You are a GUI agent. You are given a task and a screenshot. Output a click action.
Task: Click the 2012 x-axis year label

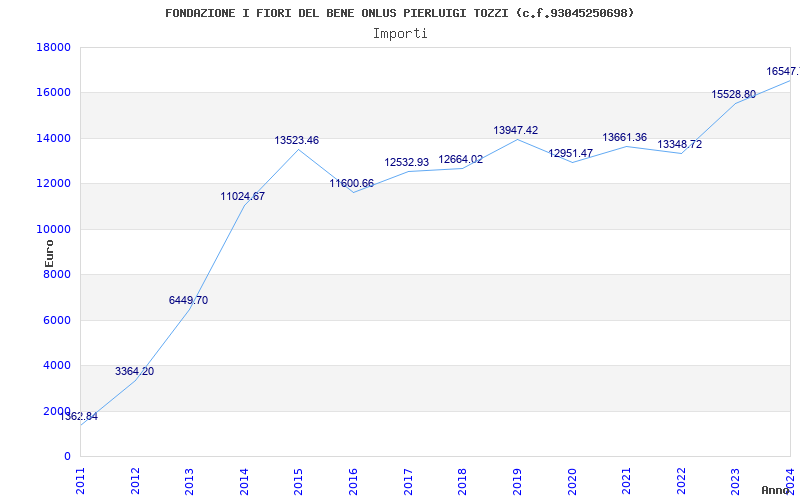[x=135, y=481]
